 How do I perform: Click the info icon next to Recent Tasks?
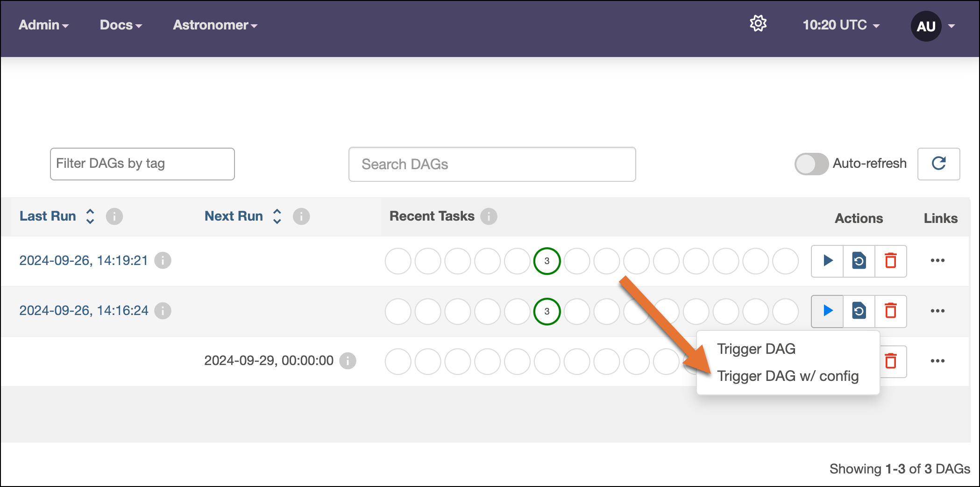[489, 216]
